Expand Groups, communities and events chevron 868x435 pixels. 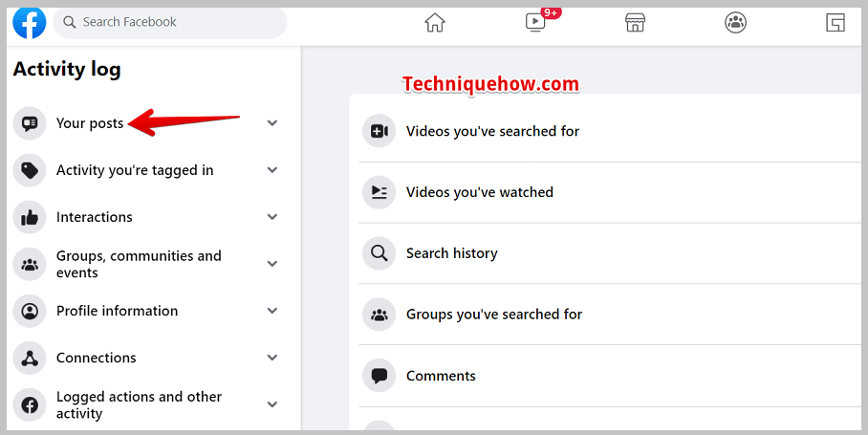coord(271,264)
